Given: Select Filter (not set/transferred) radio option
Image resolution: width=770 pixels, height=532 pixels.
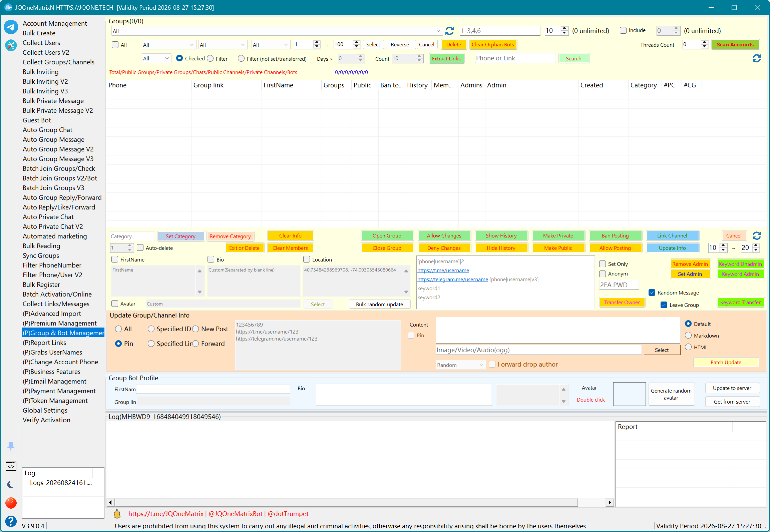Looking at the screenshot, I should (x=241, y=58).
